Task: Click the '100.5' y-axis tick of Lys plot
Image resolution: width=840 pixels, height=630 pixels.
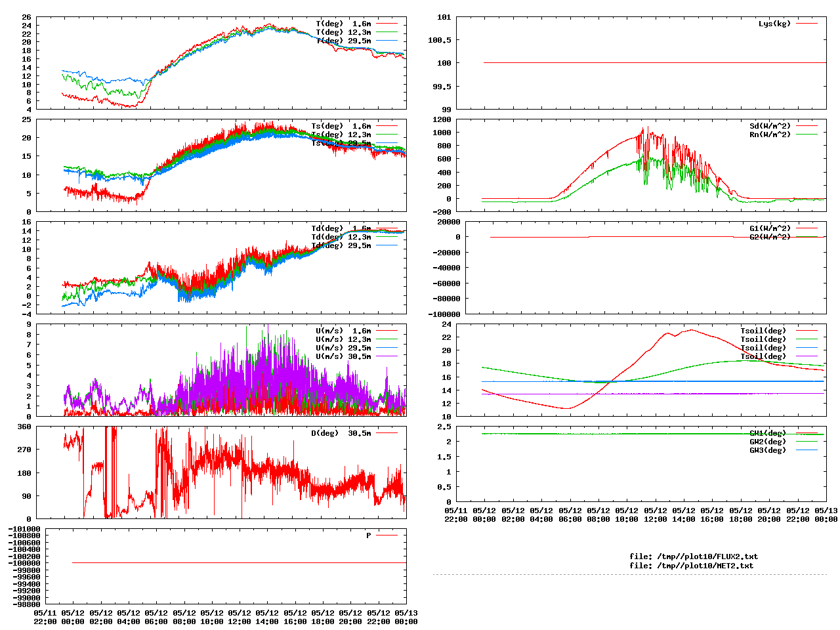Action: click(439, 40)
